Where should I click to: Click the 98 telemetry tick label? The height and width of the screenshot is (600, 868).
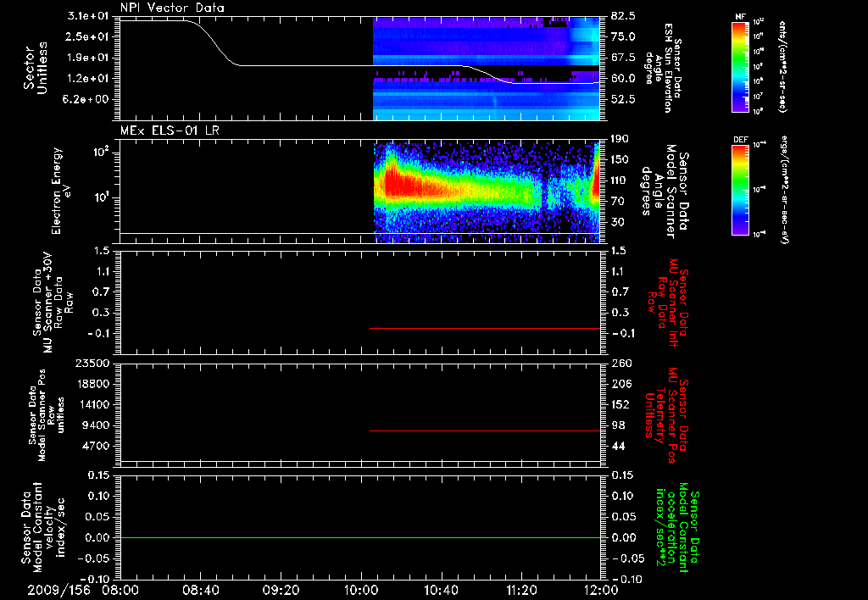pyautogui.click(x=618, y=425)
